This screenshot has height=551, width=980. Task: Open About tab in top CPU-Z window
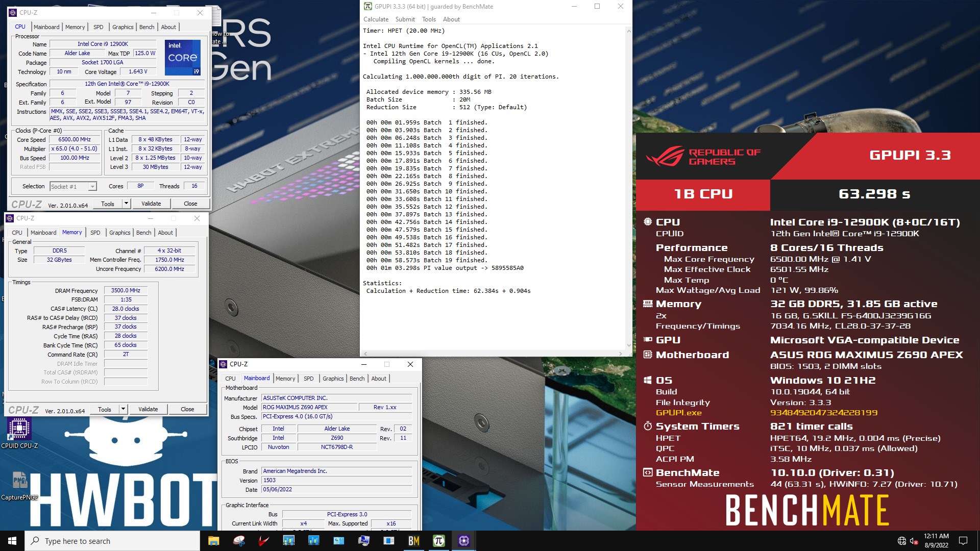168,27
